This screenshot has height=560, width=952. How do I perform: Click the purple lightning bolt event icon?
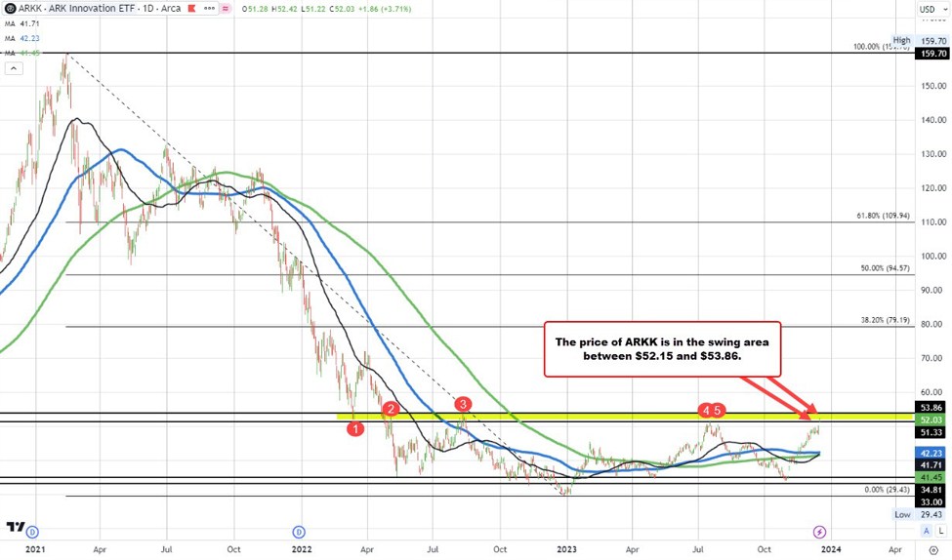819,532
